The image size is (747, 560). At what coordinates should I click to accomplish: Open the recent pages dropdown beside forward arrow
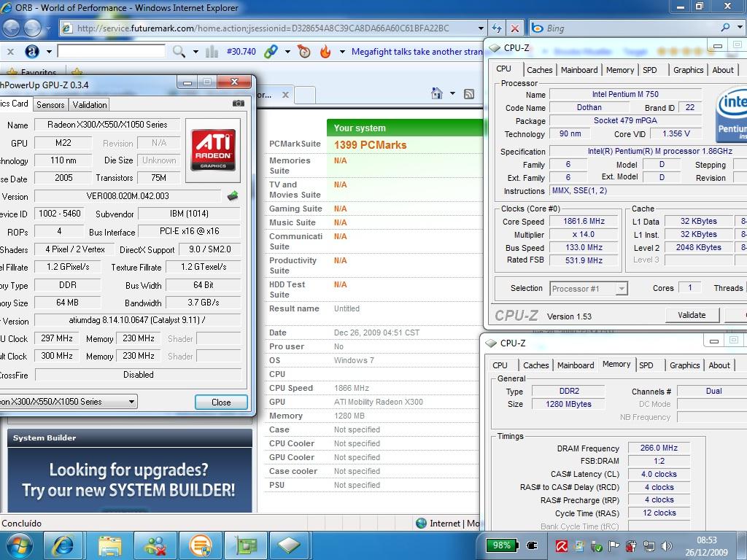pyautogui.click(x=49, y=28)
